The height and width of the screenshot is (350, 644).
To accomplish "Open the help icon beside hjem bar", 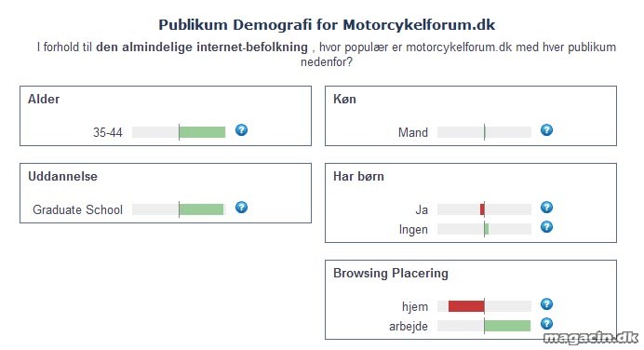I will tap(546, 304).
